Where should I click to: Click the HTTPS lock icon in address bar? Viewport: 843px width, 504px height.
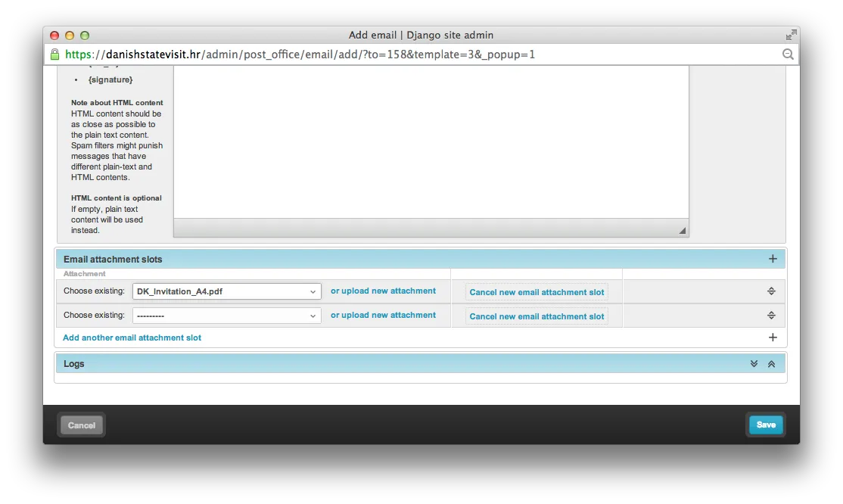[x=53, y=54]
